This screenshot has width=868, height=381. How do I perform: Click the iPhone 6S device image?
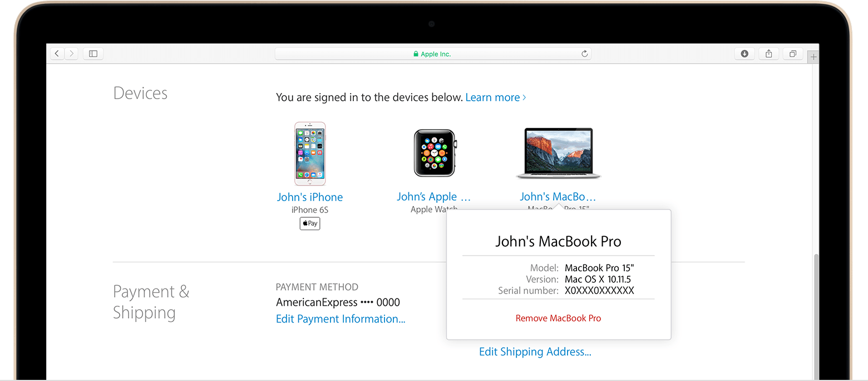(310, 154)
